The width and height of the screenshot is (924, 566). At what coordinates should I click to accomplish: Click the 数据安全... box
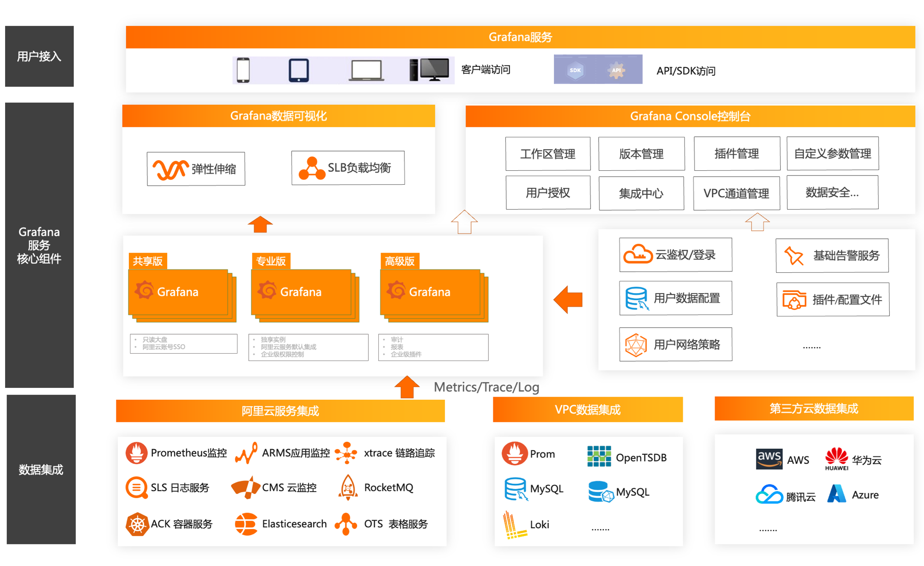[x=833, y=193]
